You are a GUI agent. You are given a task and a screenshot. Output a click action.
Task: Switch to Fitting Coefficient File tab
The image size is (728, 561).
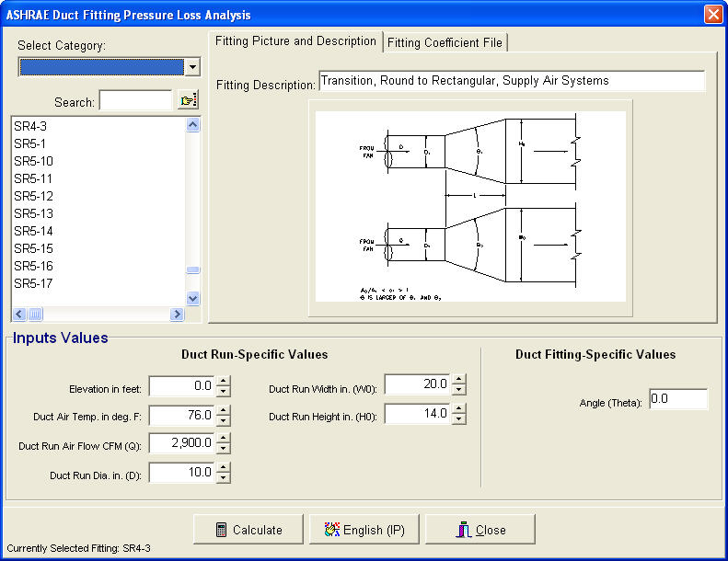(445, 42)
